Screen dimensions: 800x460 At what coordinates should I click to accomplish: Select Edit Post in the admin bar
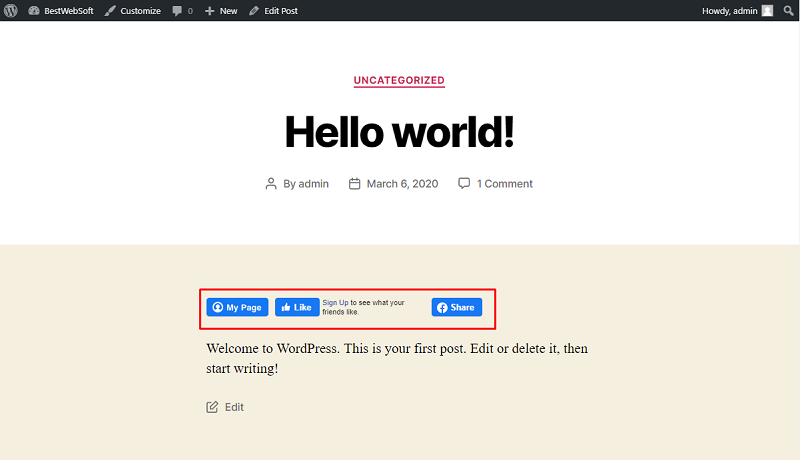[273, 11]
